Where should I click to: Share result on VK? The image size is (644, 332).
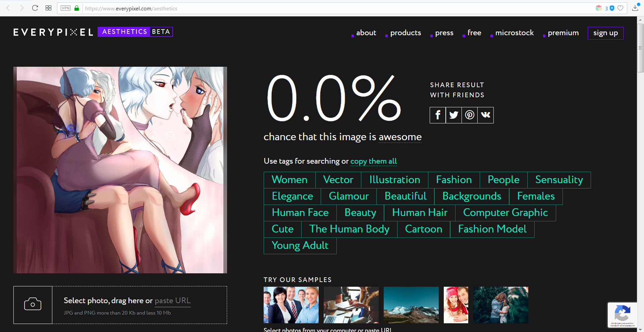pos(486,115)
